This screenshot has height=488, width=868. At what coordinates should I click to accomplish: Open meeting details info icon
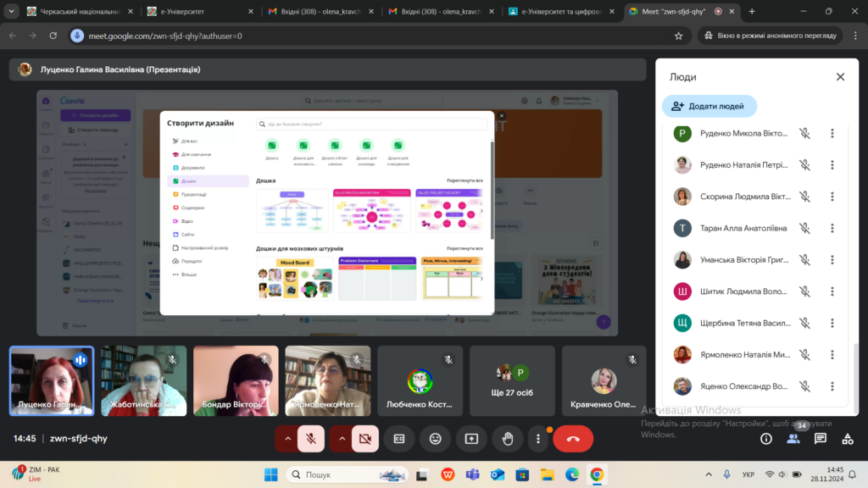coord(766,439)
